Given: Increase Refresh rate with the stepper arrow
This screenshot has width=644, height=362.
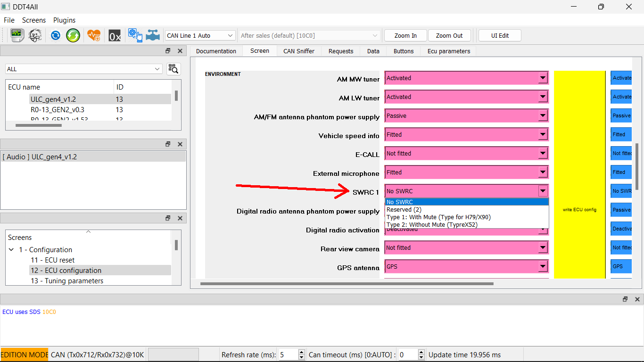Looking at the screenshot, I should pyautogui.click(x=301, y=352).
